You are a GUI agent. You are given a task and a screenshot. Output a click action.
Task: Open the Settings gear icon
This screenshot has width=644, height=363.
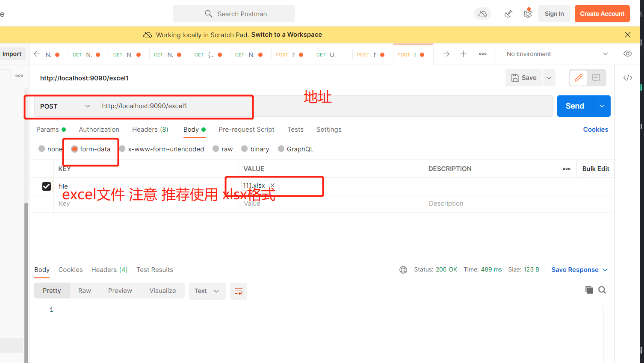point(527,13)
